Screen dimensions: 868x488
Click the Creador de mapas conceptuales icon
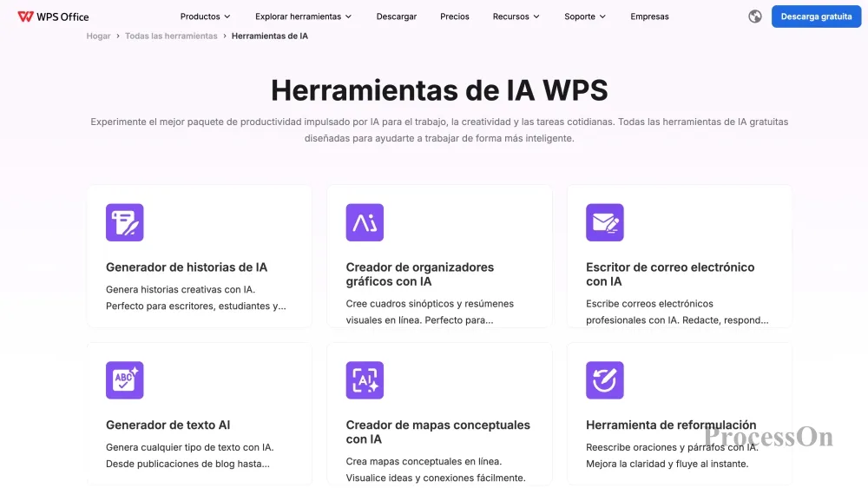[365, 380]
